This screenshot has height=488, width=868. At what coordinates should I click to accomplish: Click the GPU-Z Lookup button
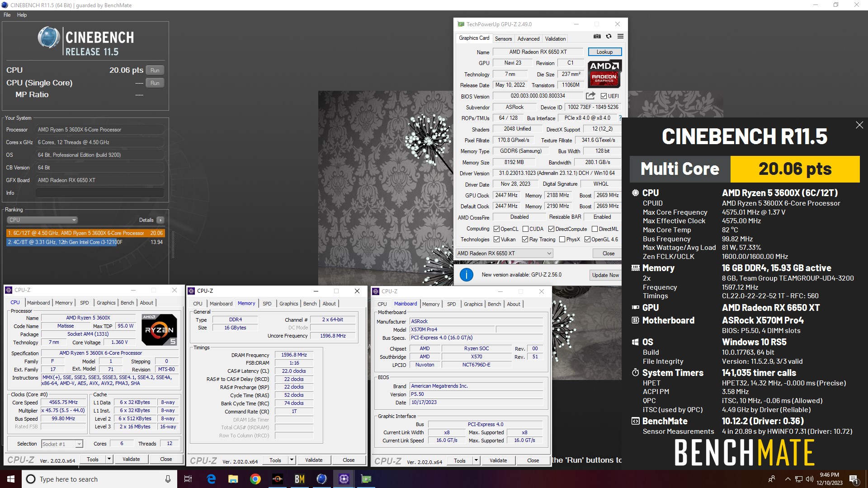point(604,52)
